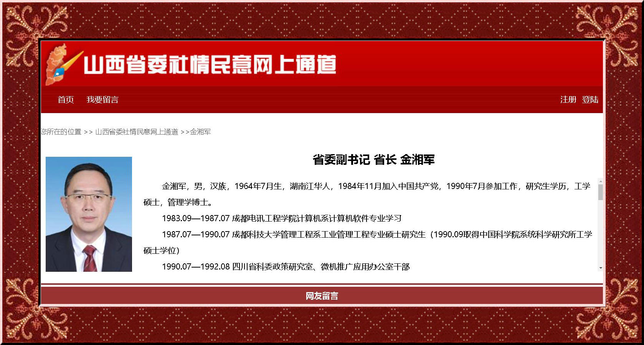Click the heading 省委副书记 省长 金湘军
This screenshot has width=644, height=345.
(373, 160)
